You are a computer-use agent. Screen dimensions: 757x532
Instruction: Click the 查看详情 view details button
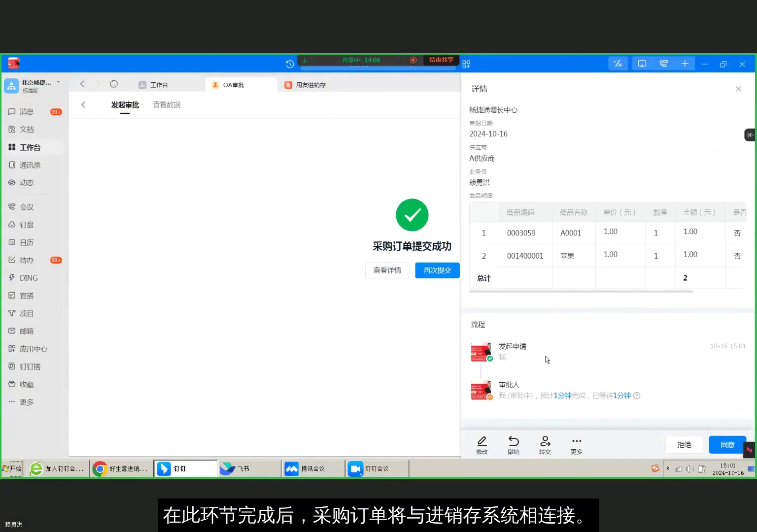point(387,270)
